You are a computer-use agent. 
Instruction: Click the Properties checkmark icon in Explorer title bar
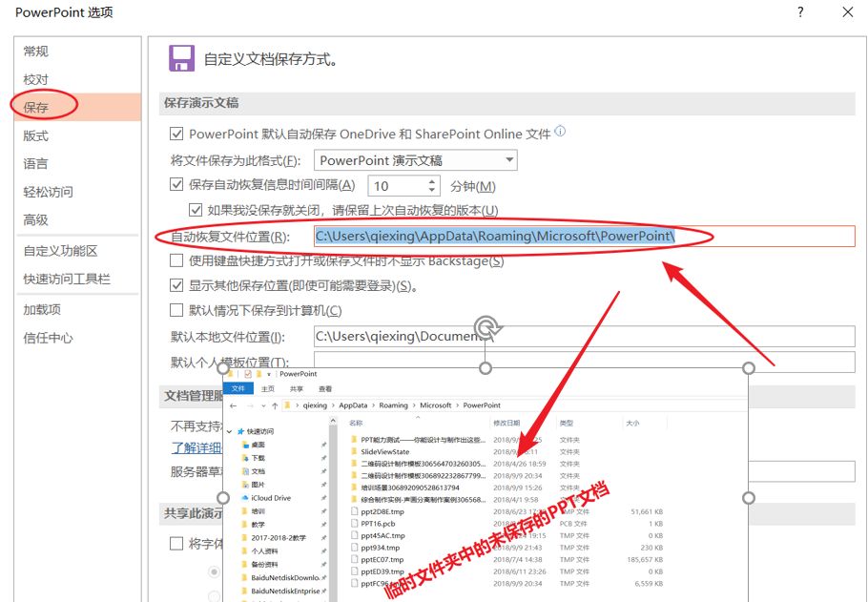[247, 374]
